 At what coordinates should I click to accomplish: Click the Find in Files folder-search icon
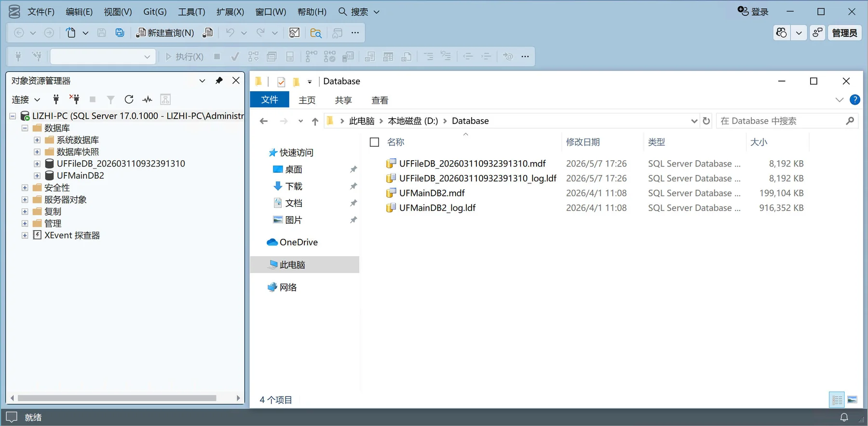click(316, 33)
